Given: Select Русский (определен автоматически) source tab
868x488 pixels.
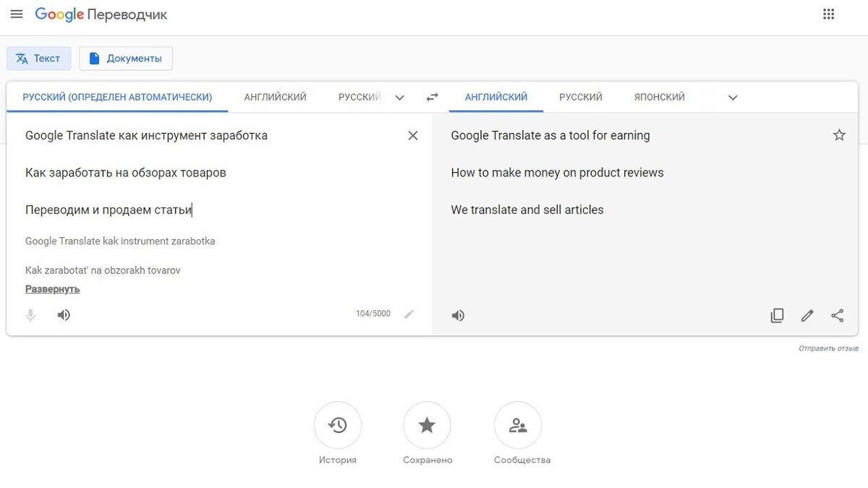Looking at the screenshot, I should point(117,97).
